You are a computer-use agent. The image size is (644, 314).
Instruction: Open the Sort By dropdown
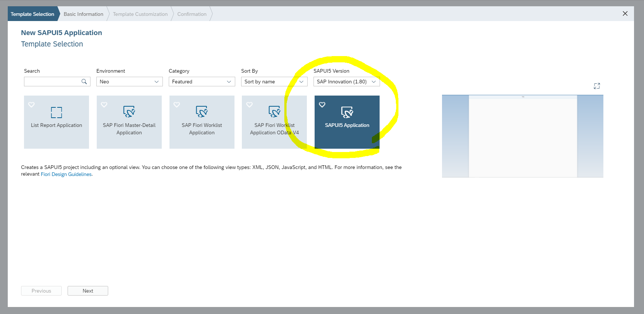[274, 82]
